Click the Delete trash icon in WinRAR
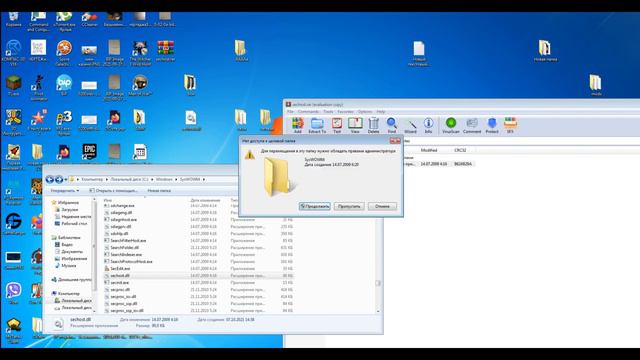 click(373, 125)
